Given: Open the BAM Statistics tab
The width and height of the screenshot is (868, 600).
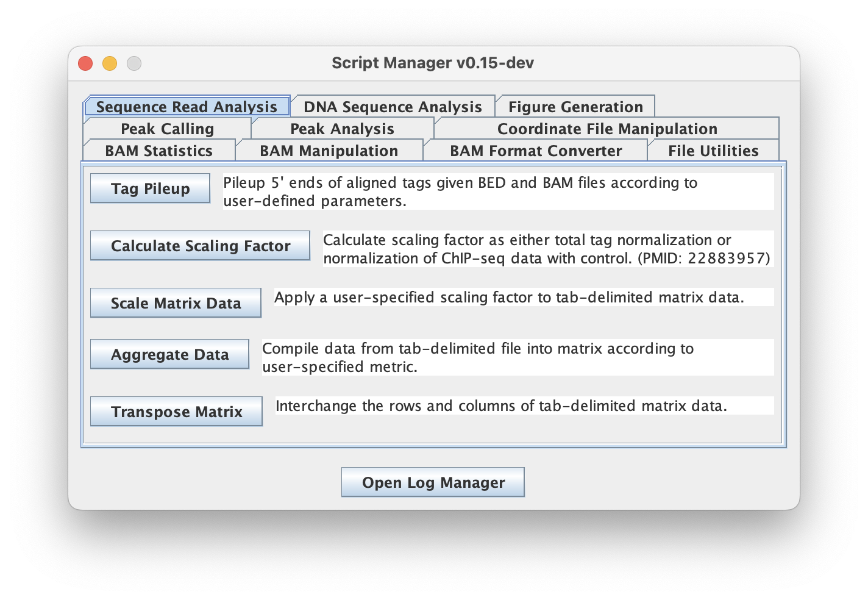Looking at the screenshot, I should click(158, 151).
